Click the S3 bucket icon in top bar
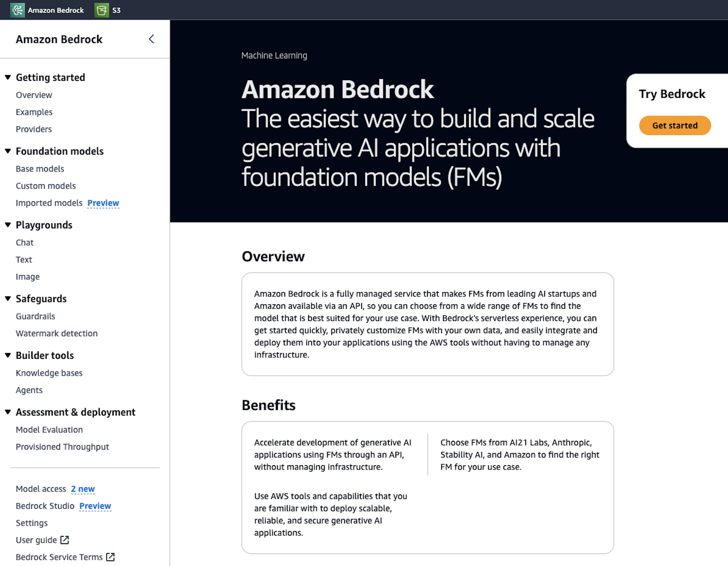Viewport: 728px width, 566px height. [102, 10]
